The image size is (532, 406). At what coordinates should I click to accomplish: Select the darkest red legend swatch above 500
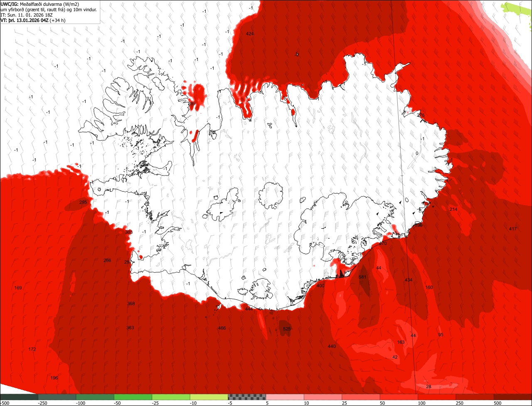pos(513,397)
